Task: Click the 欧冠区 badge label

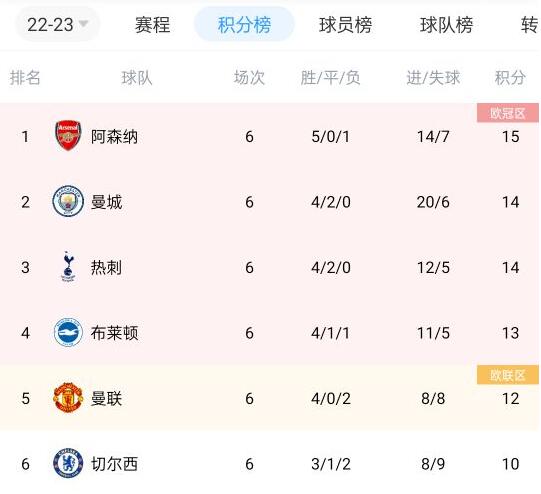Action: (508, 113)
